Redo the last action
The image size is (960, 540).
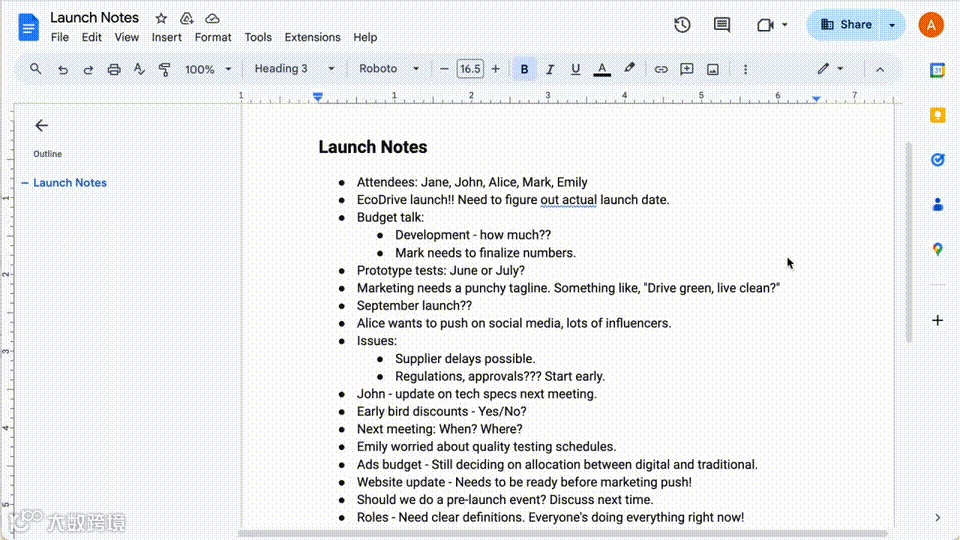click(x=88, y=69)
